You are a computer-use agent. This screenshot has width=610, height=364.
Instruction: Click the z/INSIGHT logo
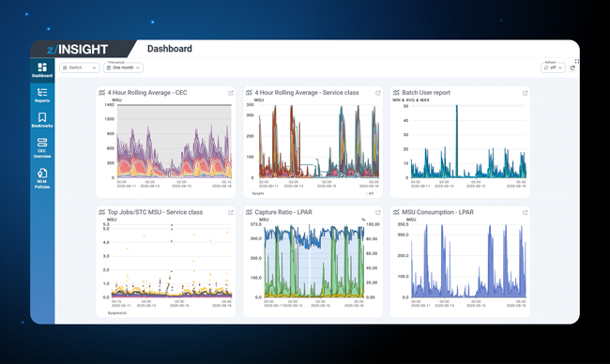pyautogui.click(x=77, y=50)
